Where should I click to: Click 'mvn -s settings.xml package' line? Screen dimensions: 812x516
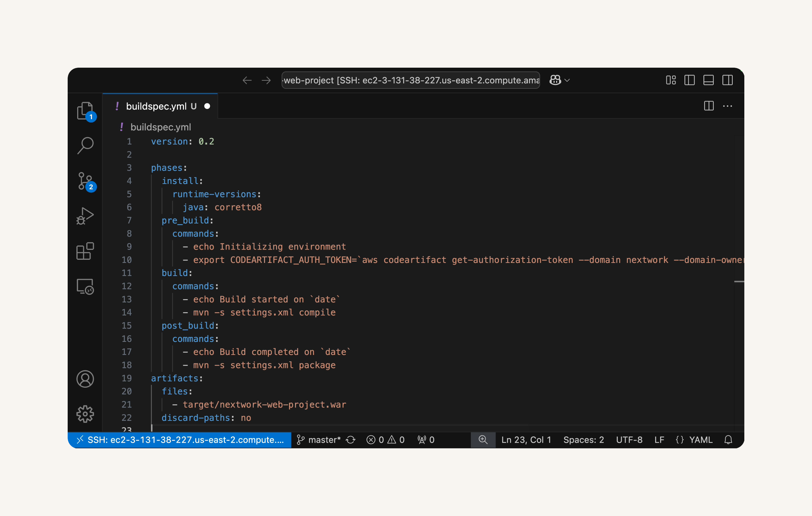pos(264,365)
